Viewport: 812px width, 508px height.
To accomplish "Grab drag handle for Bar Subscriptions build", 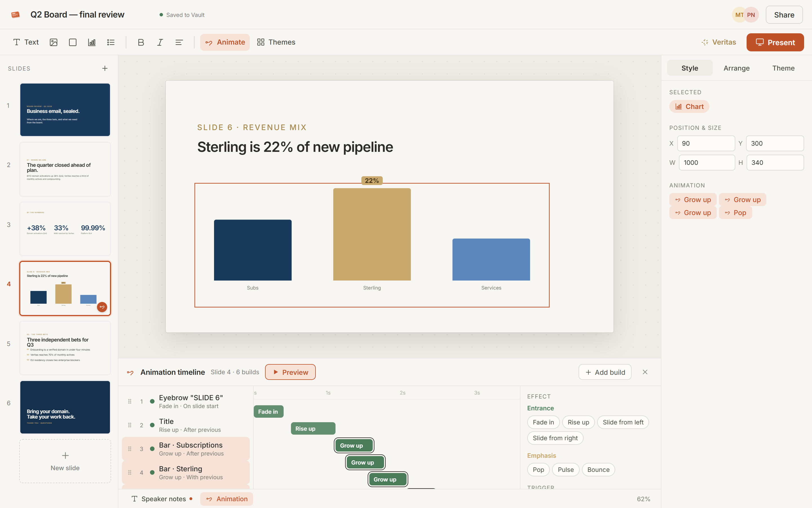I will click(129, 449).
